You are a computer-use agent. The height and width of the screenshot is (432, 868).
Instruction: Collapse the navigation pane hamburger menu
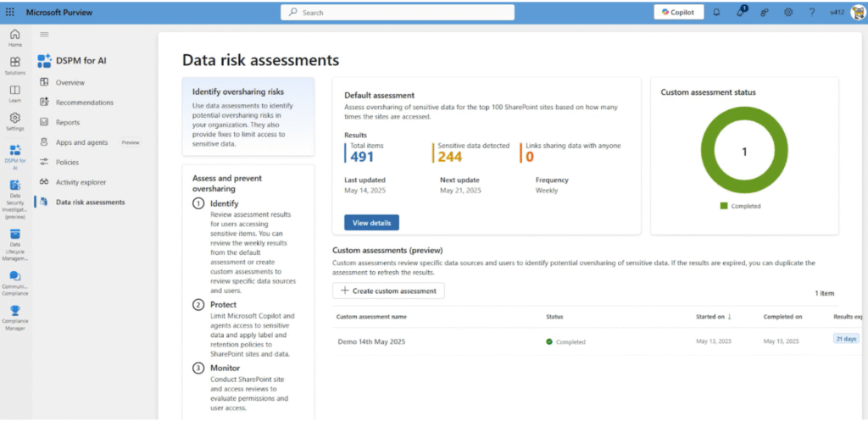(x=44, y=35)
